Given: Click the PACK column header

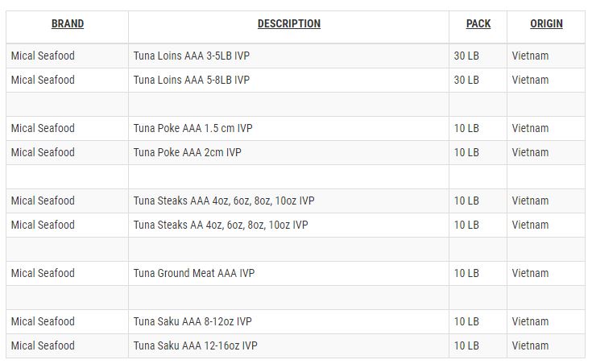Looking at the screenshot, I should [478, 24].
